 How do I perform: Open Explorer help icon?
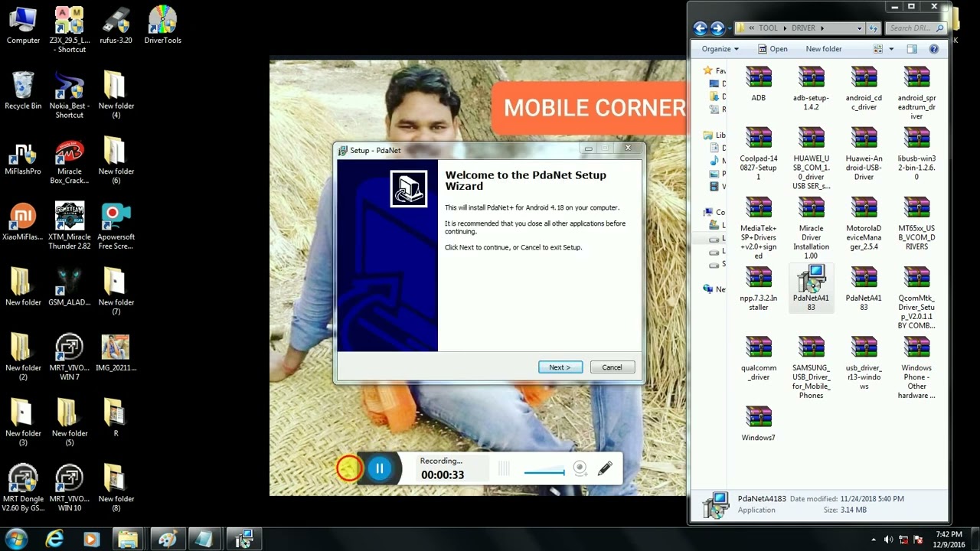[x=934, y=49]
